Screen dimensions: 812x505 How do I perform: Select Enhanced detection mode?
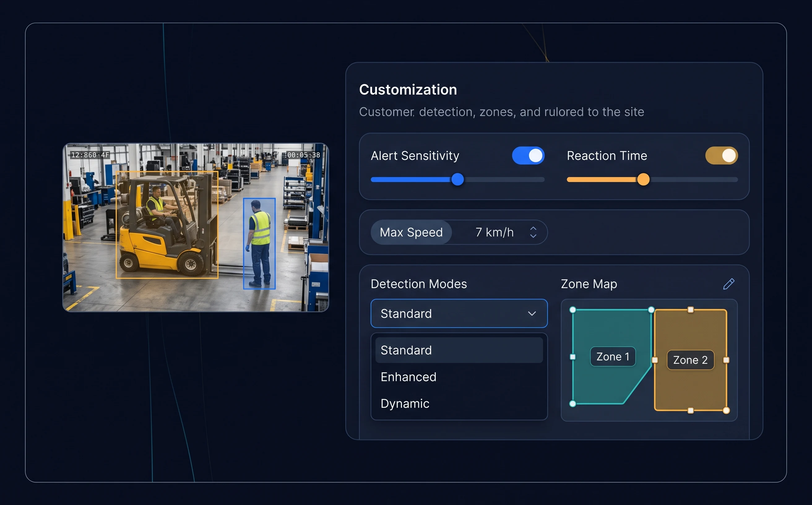coord(459,377)
